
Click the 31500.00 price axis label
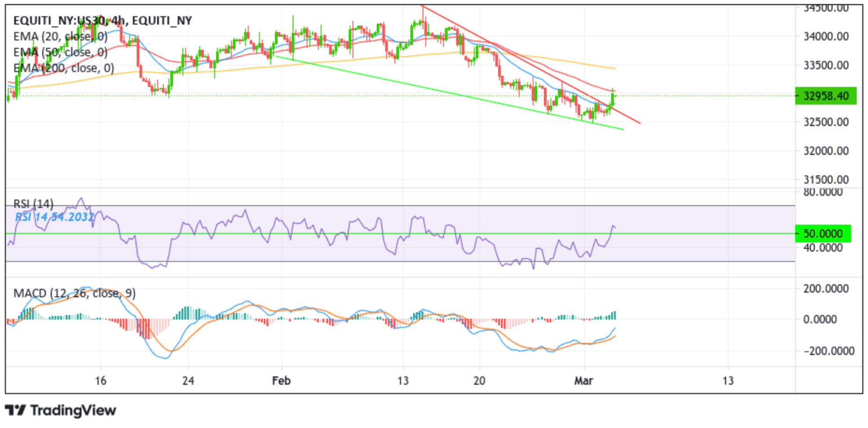(826, 180)
